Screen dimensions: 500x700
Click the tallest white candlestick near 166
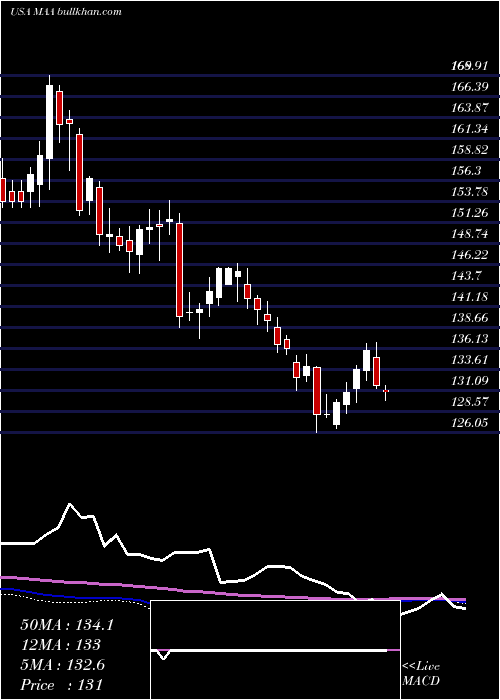(x=50, y=121)
